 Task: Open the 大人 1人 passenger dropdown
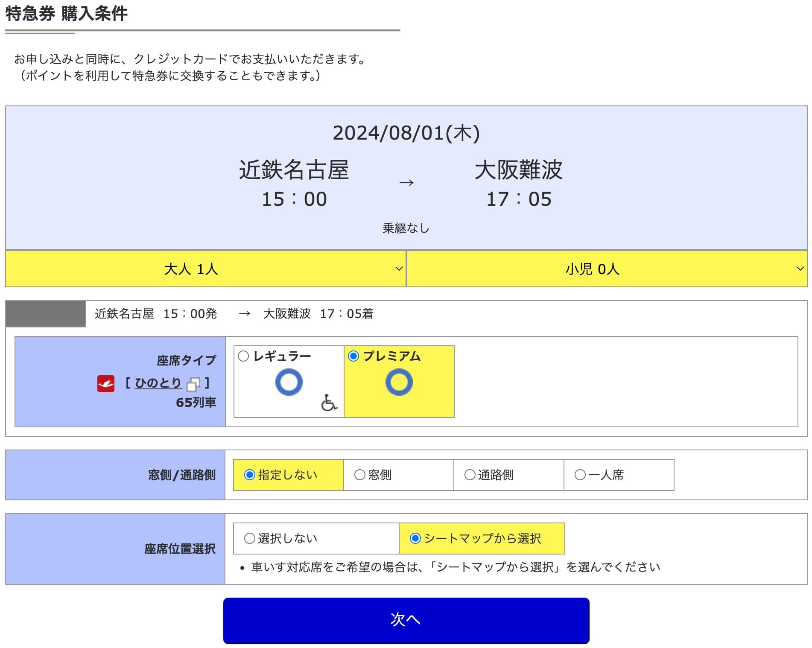click(205, 269)
